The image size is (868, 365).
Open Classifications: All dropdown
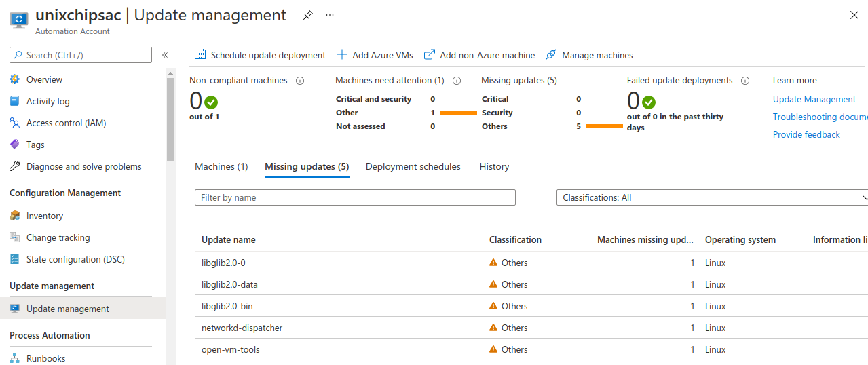pos(712,197)
